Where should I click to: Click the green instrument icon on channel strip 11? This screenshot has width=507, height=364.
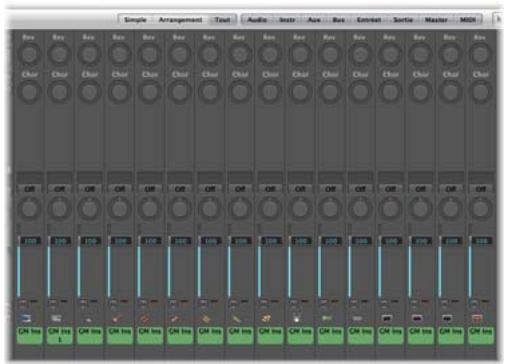tap(327, 318)
